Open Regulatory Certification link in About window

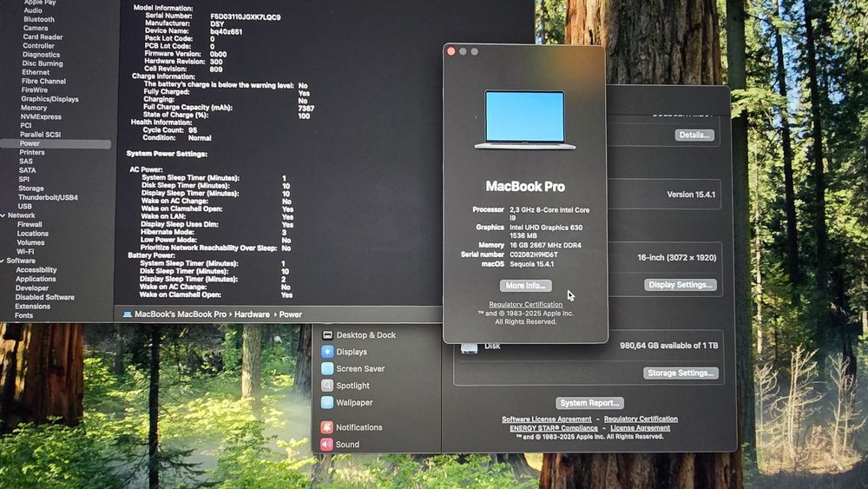pos(525,305)
